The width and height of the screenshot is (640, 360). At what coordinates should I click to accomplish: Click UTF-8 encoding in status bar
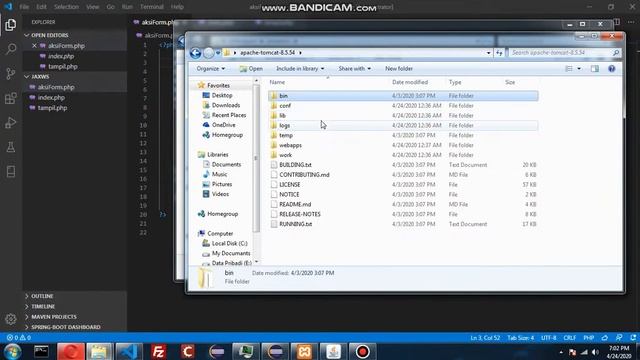[x=549, y=338]
